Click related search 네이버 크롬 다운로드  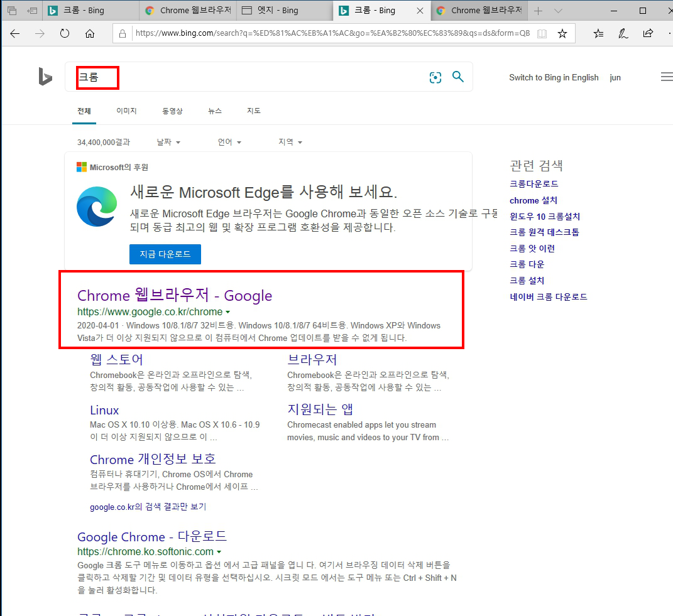point(549,297)
